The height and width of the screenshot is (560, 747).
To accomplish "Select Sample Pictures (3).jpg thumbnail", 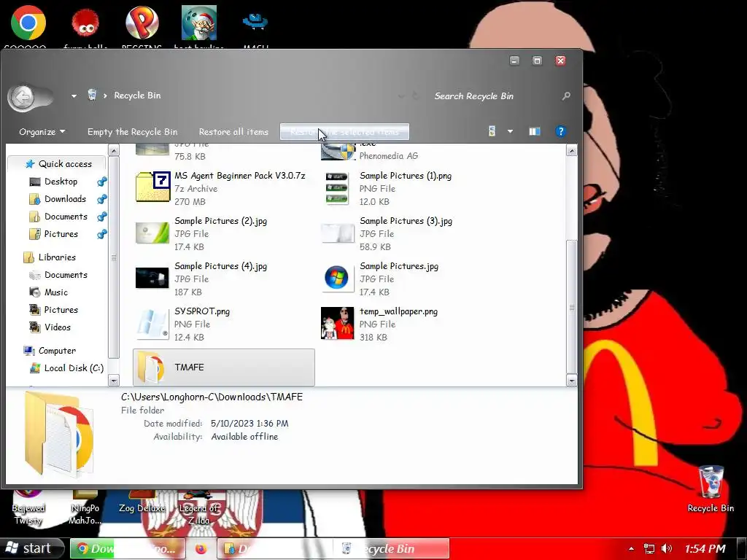I will [338, 233].
